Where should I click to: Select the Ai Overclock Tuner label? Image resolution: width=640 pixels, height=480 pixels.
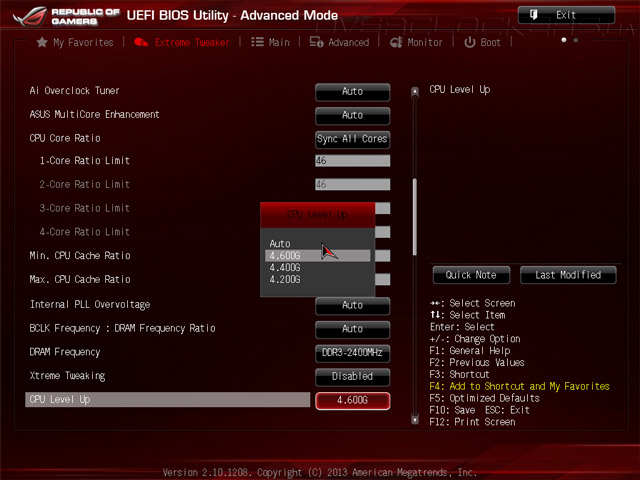pos(74,91)
